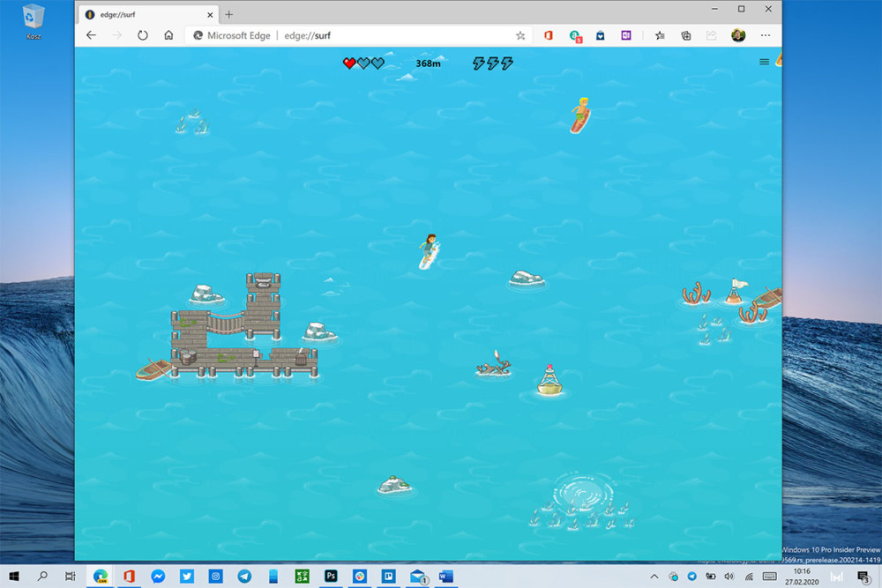The height and width of the screenshot is (588, 882).
Task: Open the Favorites list button
Action: 660,35
